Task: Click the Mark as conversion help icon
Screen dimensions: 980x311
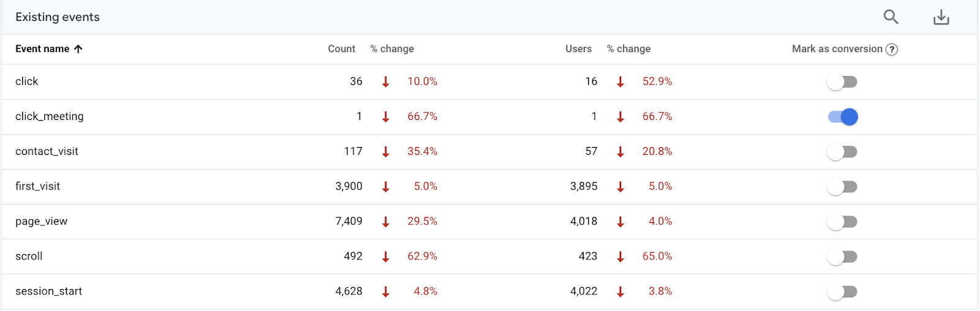Action: [x=892, y=50]
